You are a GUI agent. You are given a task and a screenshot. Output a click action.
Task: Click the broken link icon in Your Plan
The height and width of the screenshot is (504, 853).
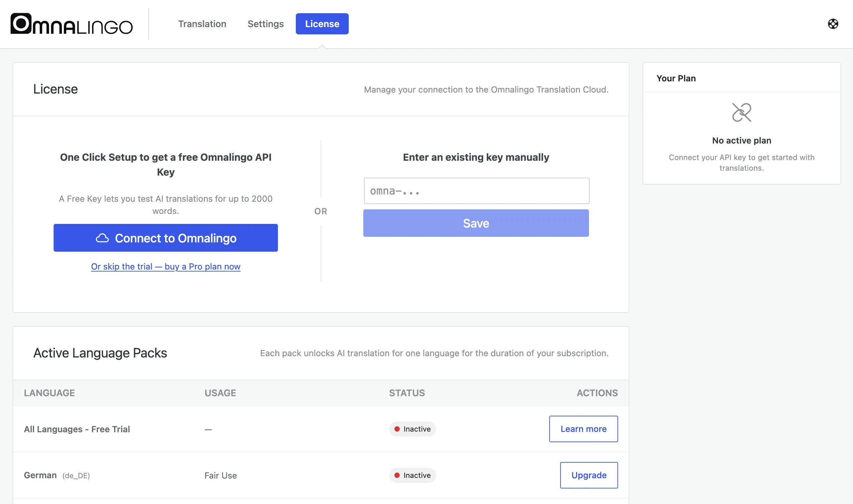tap(741, 112)
